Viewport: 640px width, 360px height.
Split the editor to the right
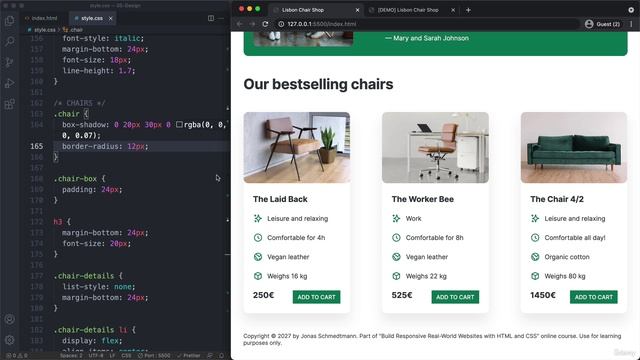coord(211,18)
